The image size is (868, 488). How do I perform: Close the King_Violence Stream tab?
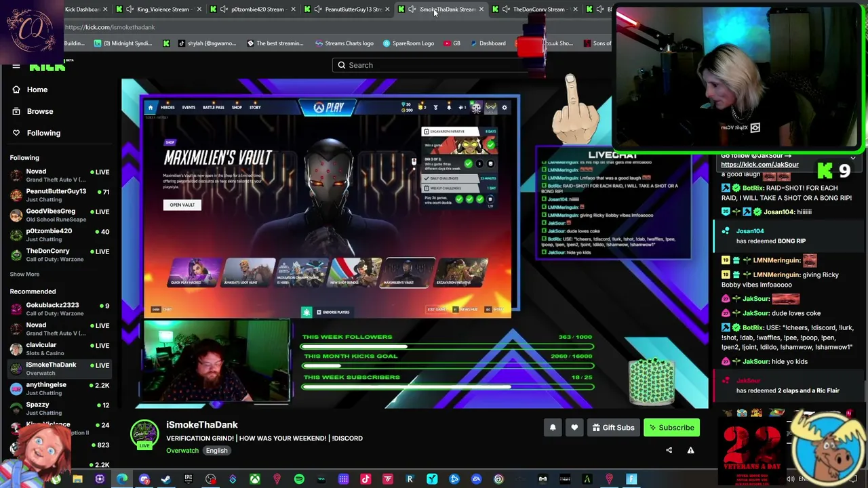coord(199,9)
